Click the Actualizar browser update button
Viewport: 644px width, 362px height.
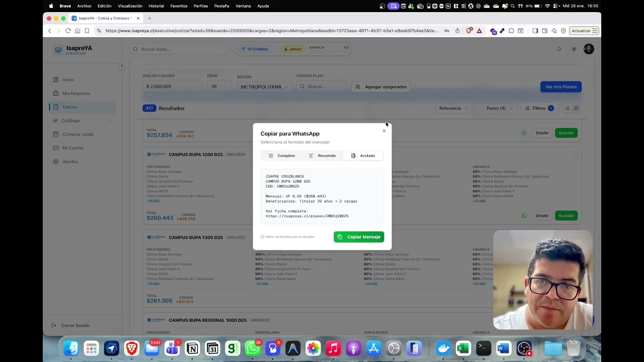click(584, 31)
